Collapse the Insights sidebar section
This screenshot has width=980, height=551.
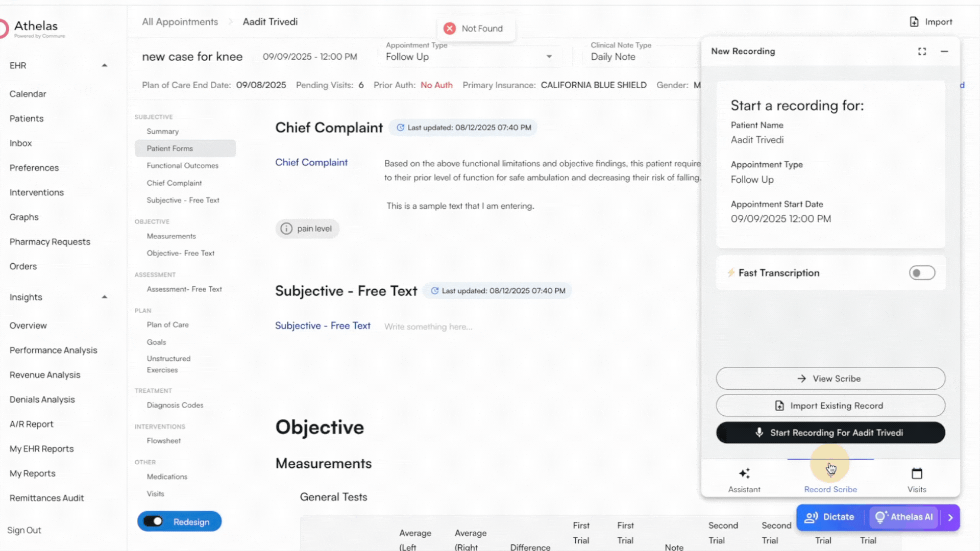click(105, 297)
